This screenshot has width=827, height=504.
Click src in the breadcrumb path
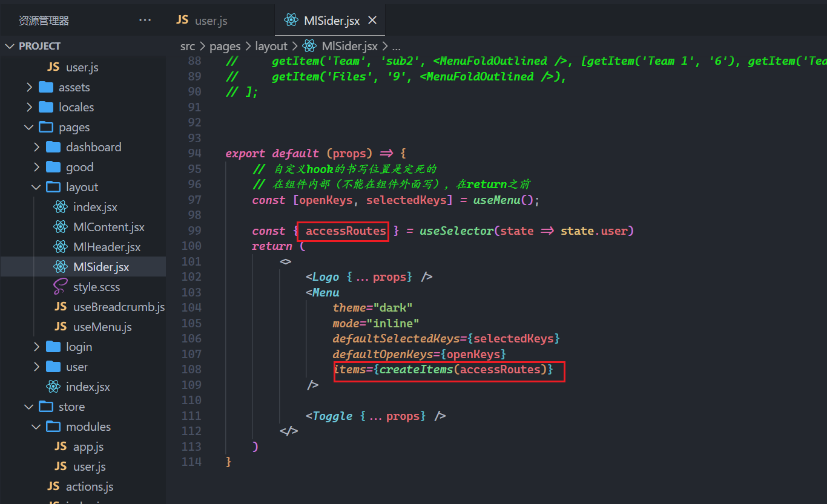pyautogui.click(x=188, y=46)
